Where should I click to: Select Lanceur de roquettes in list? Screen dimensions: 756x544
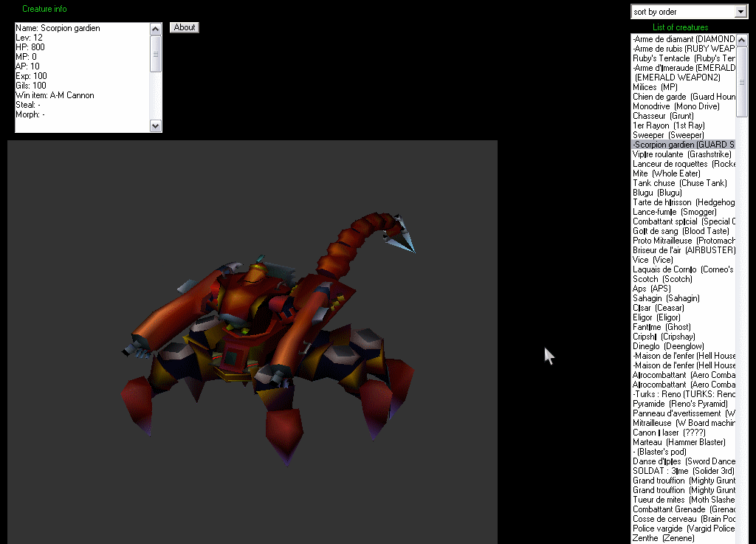click(684, 164)
